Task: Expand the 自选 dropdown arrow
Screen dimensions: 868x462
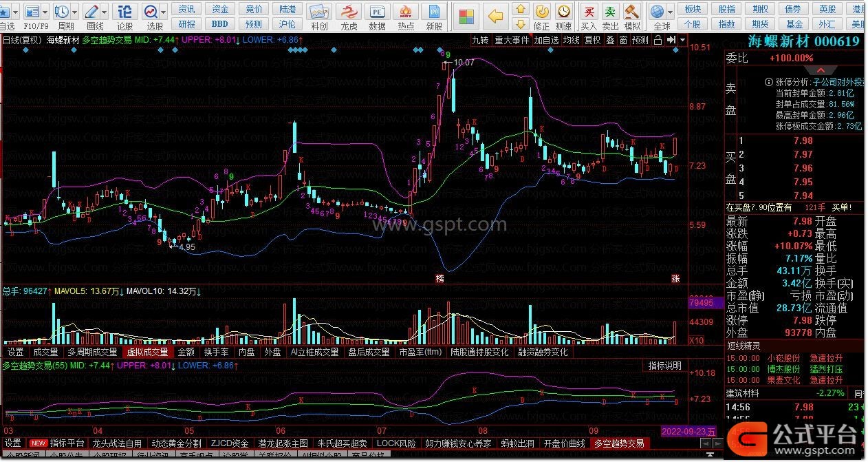Action: (17, 12)
